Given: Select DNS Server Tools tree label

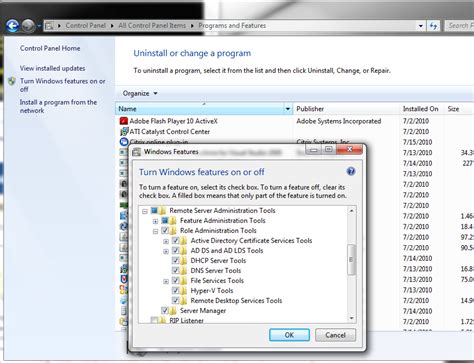Looking at the screenshot, I should [215, 271].
